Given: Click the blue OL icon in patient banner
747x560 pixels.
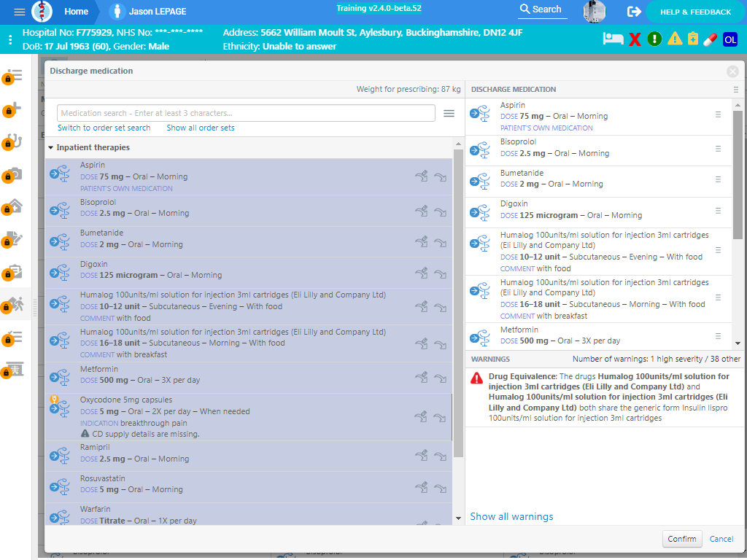Looking at the screenshot, I should coord(730,39).
